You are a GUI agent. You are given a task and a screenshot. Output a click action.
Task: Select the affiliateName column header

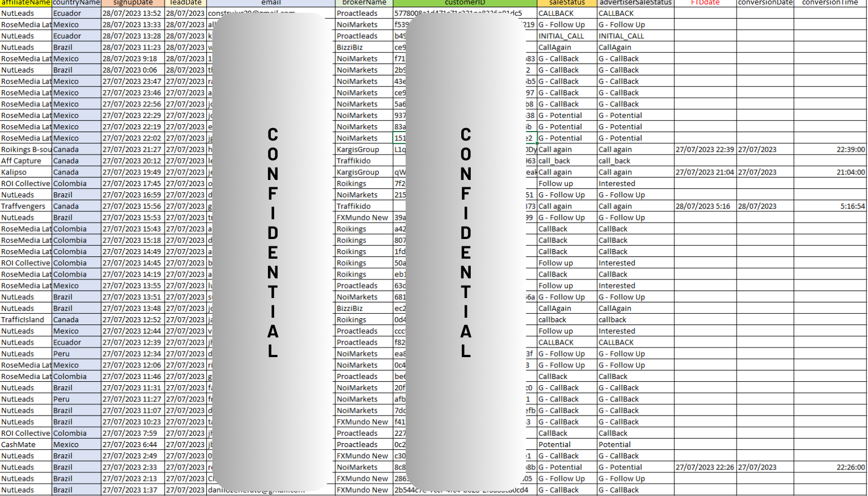[x=26, y=3]
